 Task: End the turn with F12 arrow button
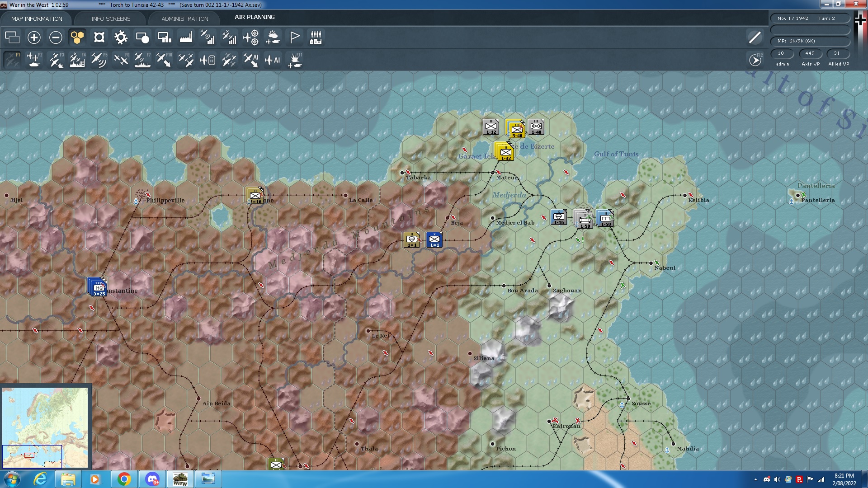[755, 60]
